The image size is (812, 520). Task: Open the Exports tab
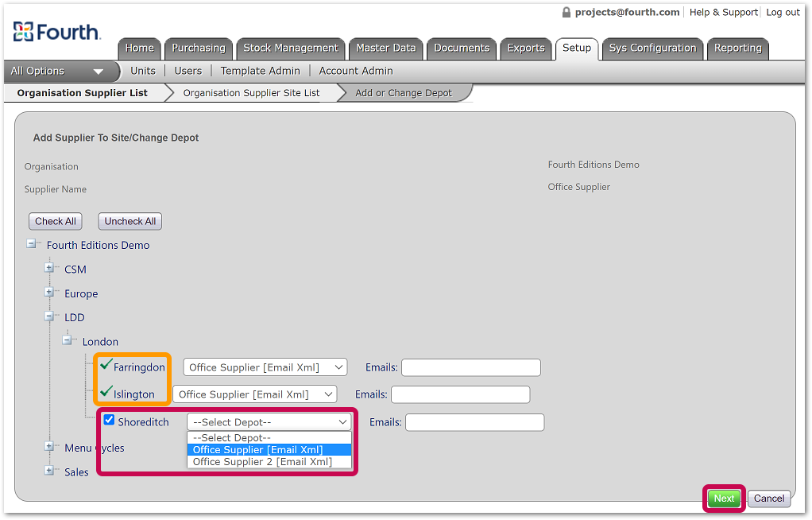(x=526, y=49)
